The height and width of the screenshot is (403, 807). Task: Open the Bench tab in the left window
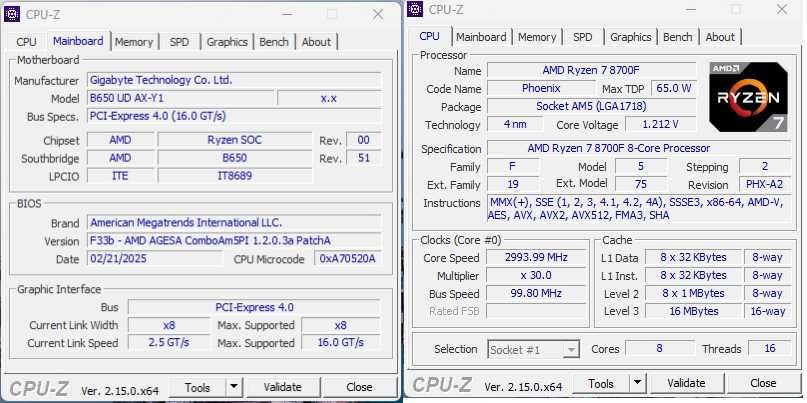click(x=274, y=42)
